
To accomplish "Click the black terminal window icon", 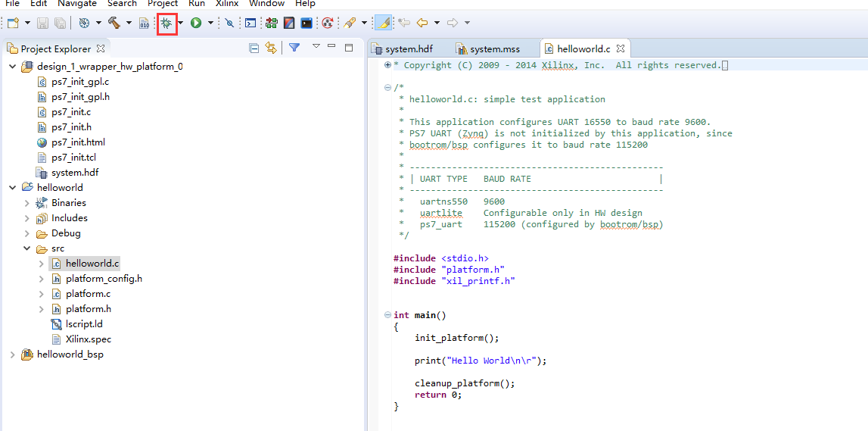I will tap(306, 23).
